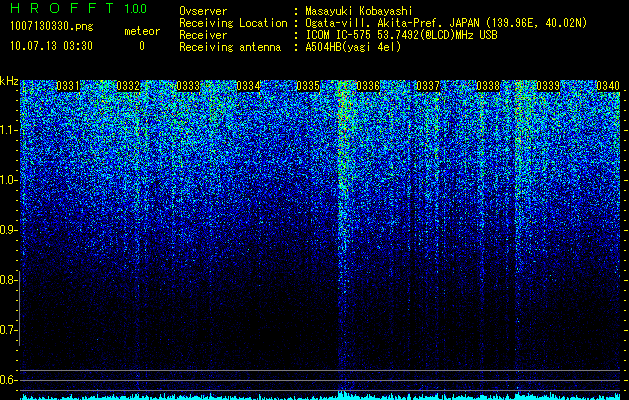This screenshot has height=400, width=629.
Task: Click the 0338 time marker
Action: pyautogui.click(x=488, y=86)
